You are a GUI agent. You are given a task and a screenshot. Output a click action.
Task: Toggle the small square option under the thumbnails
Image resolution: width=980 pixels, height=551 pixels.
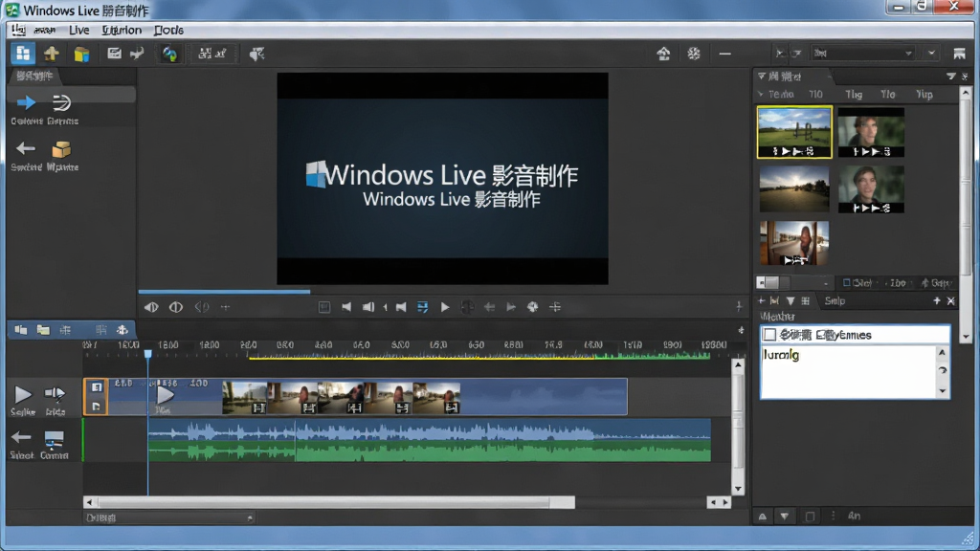pyautogui.click(x=846, y=283)
